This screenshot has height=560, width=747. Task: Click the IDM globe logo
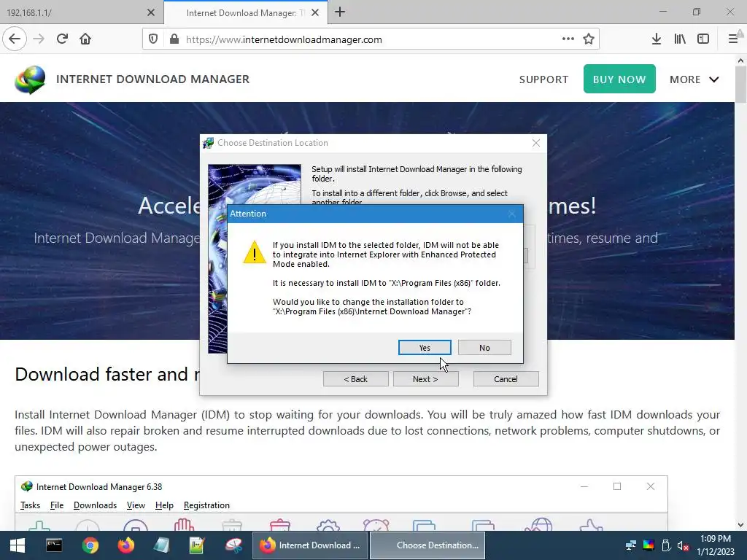pyautogui.click(x=30, y=79)
